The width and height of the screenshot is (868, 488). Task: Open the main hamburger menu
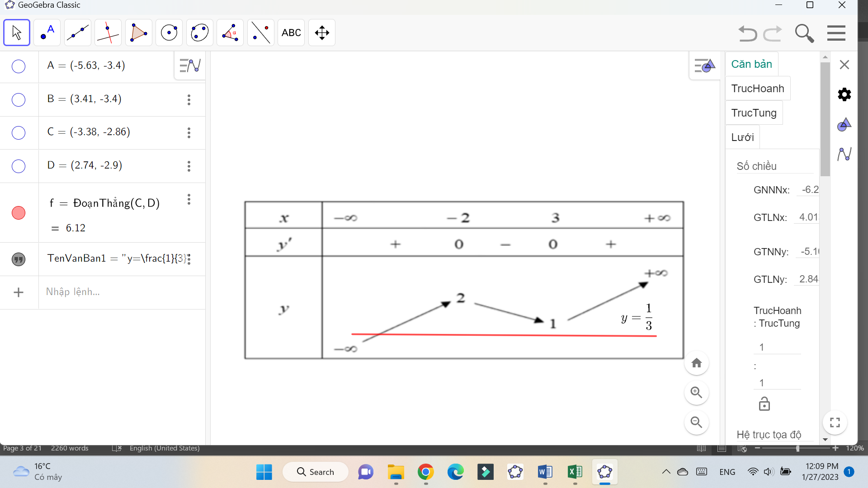(836, 33)
